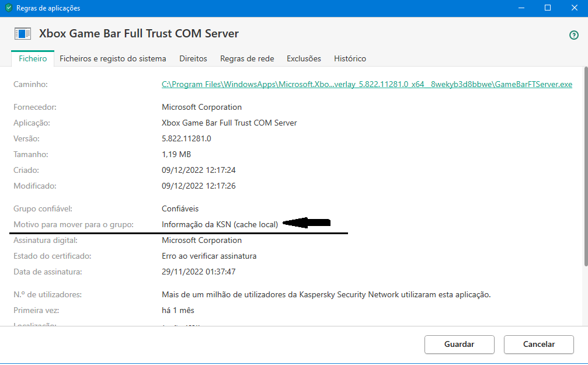Click the Kaspersky shield icon in title bar
Screen dimensions: 588x365
8,8
